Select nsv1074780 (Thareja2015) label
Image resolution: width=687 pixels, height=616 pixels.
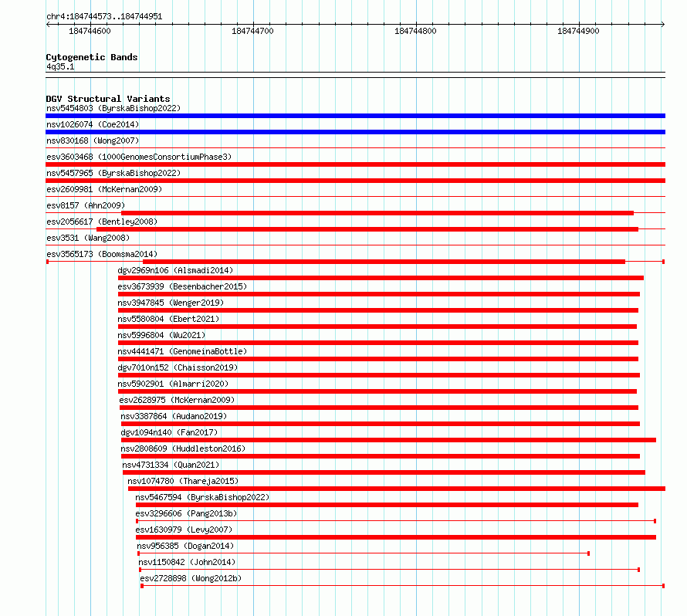[183, 481]
